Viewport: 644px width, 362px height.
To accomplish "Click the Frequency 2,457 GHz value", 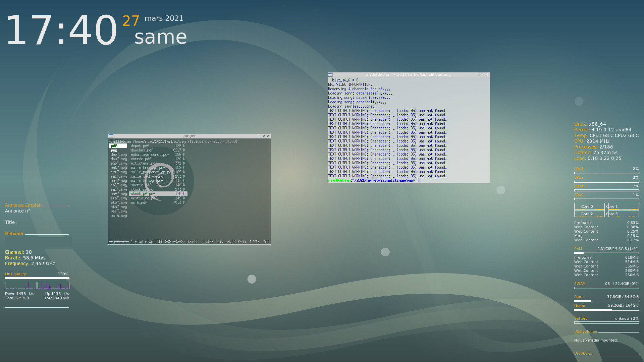I will (43, 263).
